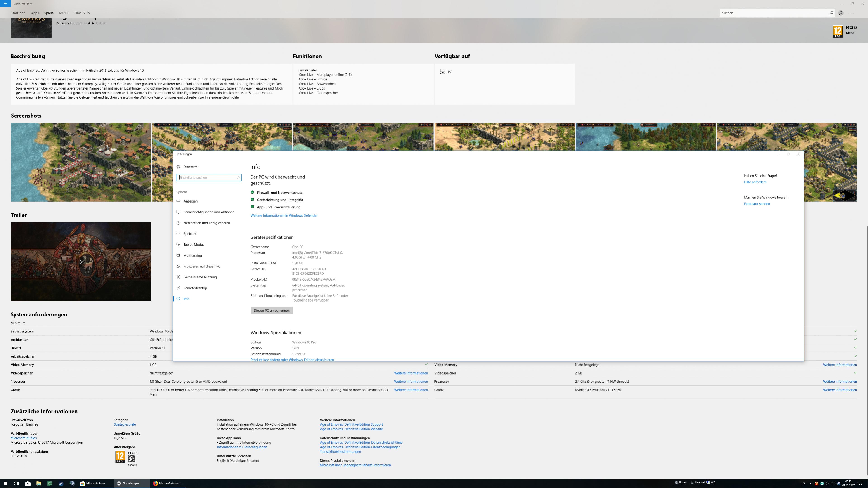Switch to the Apps tab in Store
This screenshot has width=868, height=488.
[x=35, y=13]
